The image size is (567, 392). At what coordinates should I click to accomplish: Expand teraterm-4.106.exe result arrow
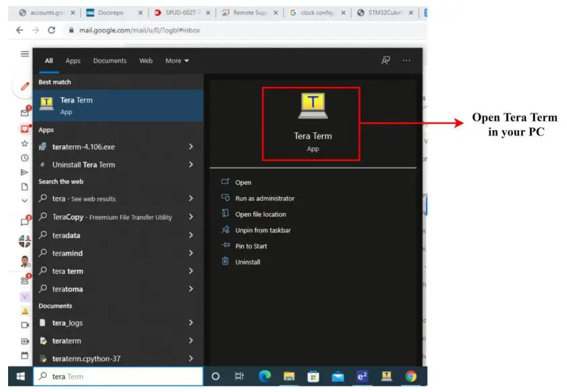click(191, 146)
